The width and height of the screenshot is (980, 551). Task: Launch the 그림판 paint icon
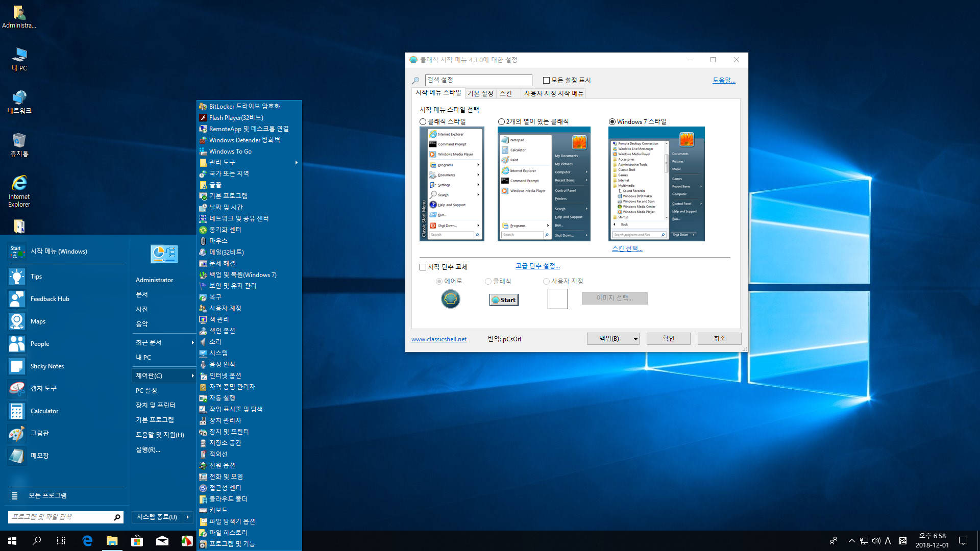pyautogui.click(x=17, y=433)
